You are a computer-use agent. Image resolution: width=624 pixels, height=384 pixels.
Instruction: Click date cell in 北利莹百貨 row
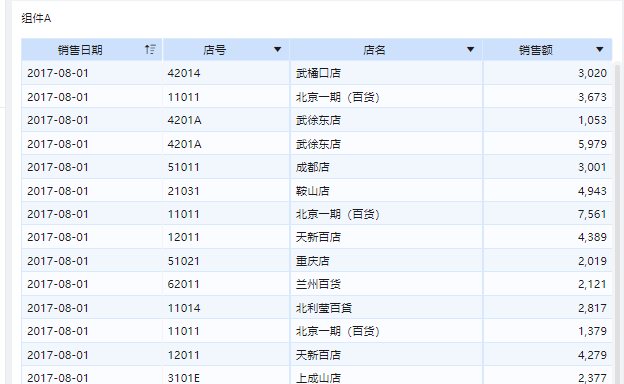coord(92,308)
